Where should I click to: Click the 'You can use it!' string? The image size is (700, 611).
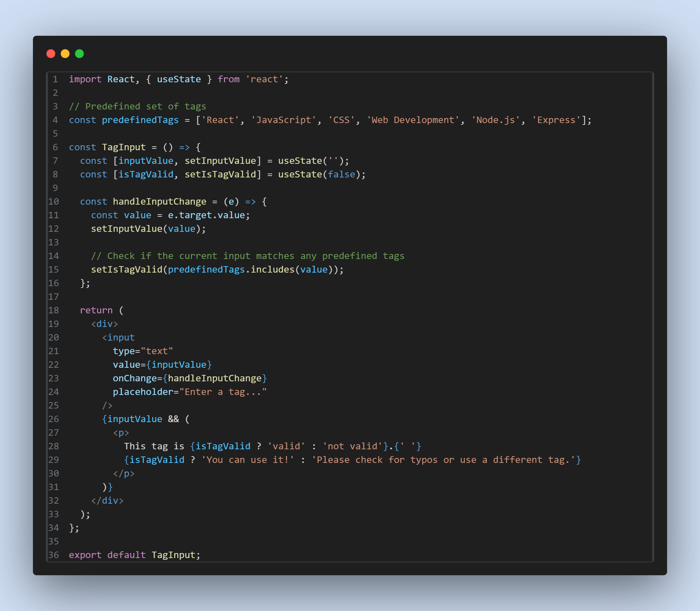tap(248, 460)
